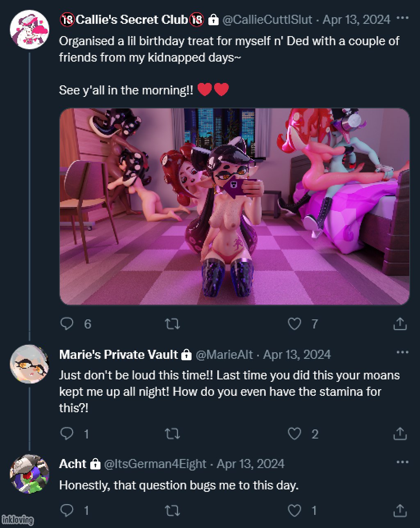The image size is (420, 528).
Task: Open the @MarieAlt profile handle
Action: point(224,354)
